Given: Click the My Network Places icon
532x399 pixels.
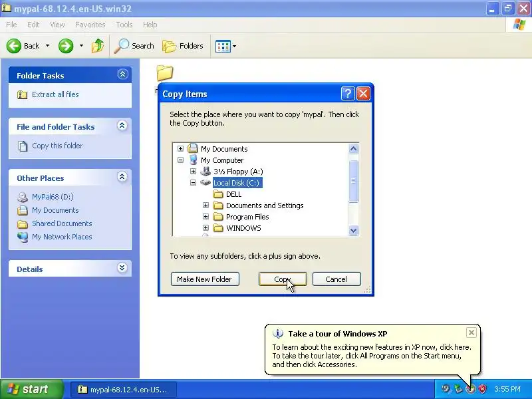Looking at the screenshot, I should [23, 237].
